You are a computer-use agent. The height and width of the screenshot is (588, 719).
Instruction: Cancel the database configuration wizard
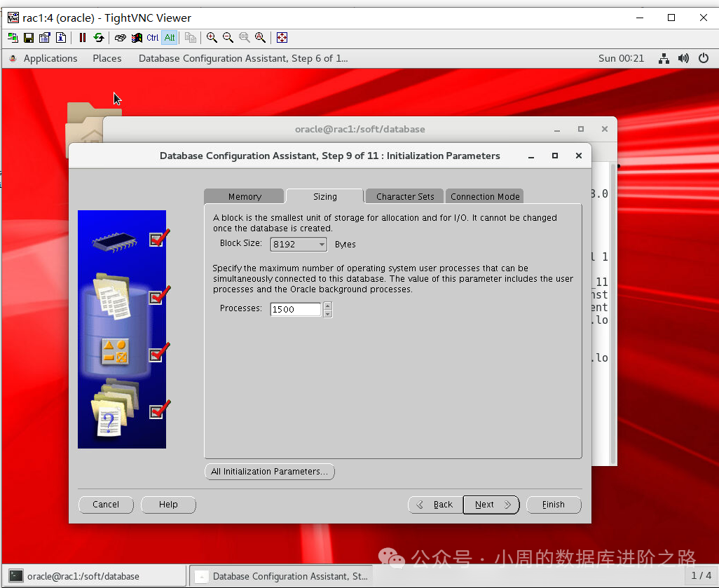click(106, 505)
